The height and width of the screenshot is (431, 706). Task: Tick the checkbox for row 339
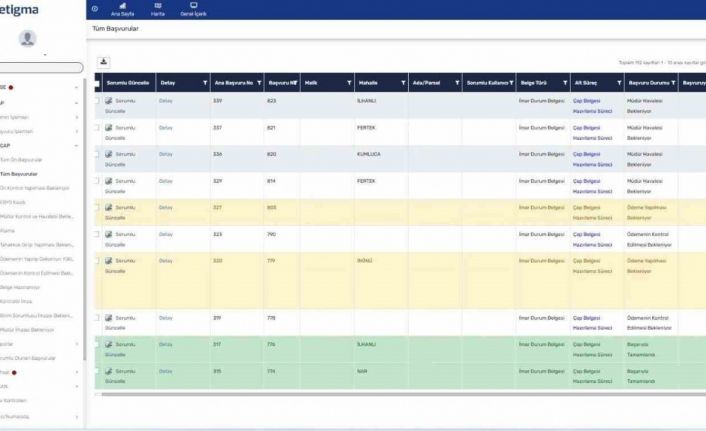97,101
